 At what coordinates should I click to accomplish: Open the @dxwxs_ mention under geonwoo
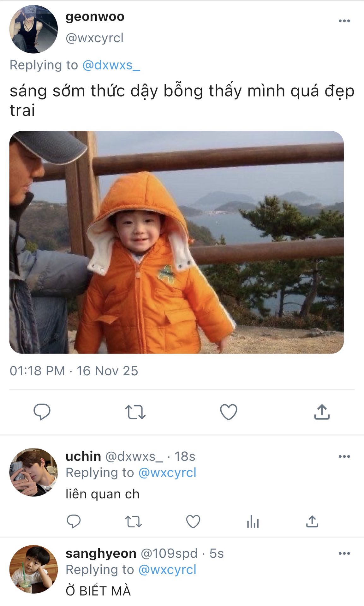(111, 65)
